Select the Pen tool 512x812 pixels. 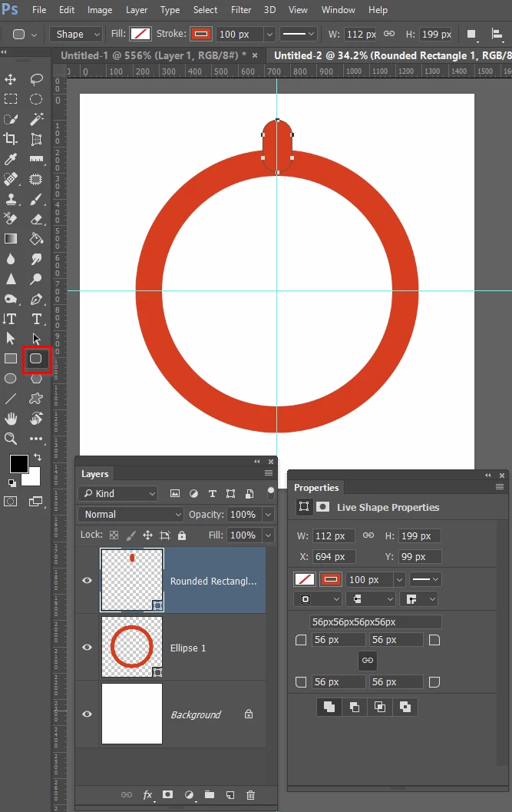[36, 299]
